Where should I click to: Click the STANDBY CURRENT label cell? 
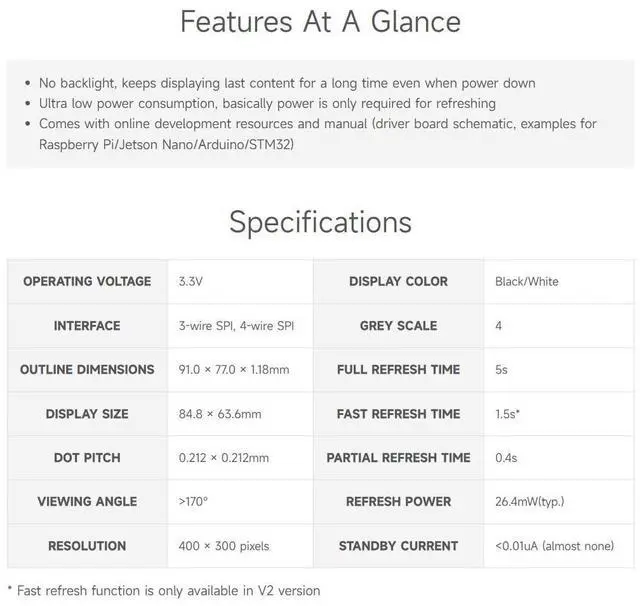[x=398, y=546]
